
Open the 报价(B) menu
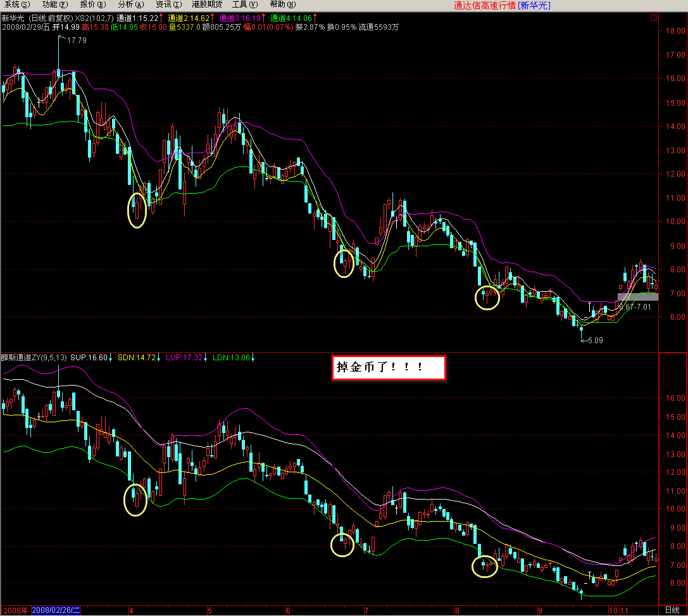[93, 5]
